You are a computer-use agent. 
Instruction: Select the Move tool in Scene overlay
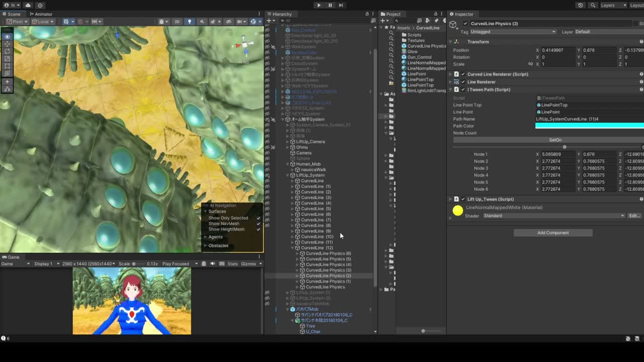[x=7, y=44]
